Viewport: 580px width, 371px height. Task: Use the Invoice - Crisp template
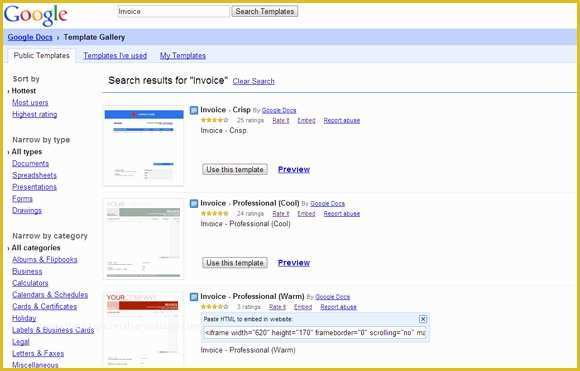235,169
